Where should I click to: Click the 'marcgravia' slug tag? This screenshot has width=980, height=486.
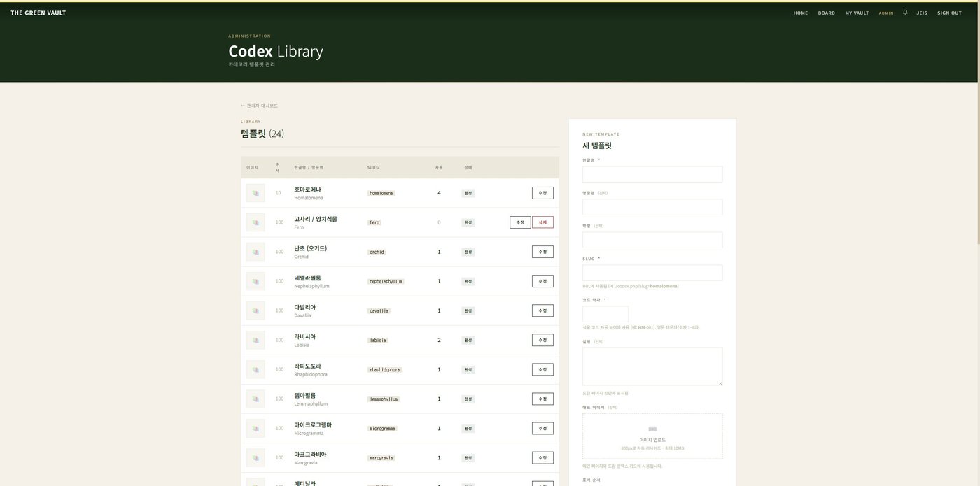tap(381, 457)
